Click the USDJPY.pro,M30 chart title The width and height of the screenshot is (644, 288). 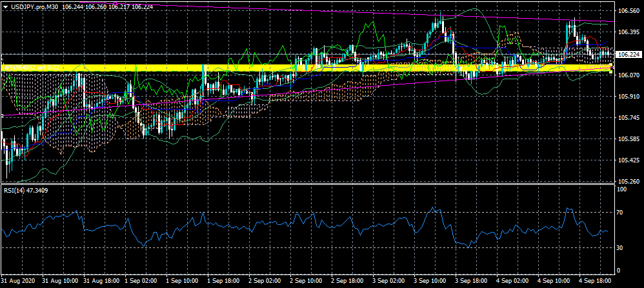(34, 7)
